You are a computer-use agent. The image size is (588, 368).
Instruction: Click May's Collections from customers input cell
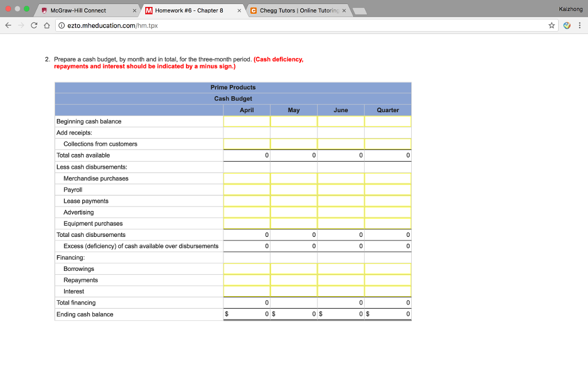click(293, 144)
